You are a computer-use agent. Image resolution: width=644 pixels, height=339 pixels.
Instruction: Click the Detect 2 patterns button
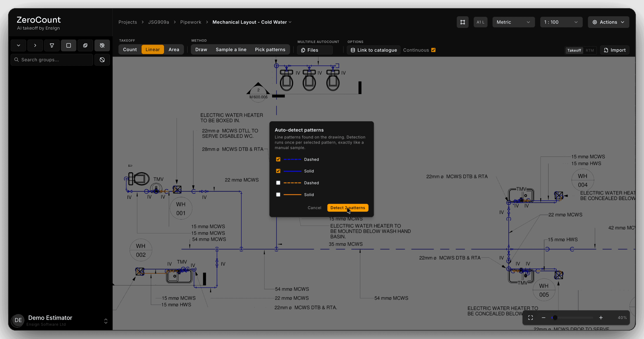[348, 208]
